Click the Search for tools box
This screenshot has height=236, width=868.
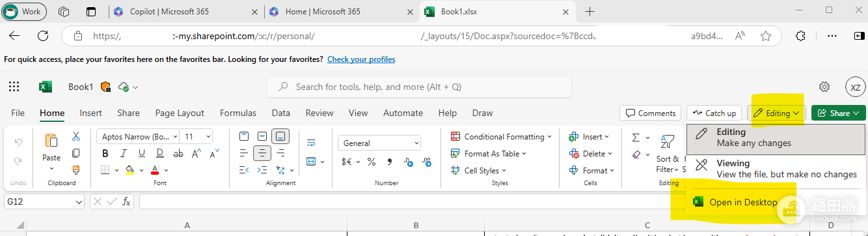(x=419, y=87)
